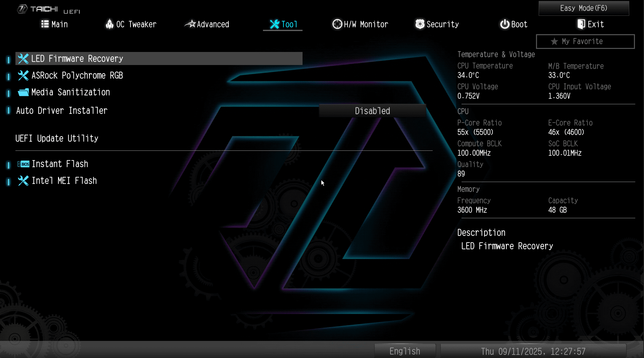Switch to the Security tab
Screen dimensions: 644x358
[437, 24]
